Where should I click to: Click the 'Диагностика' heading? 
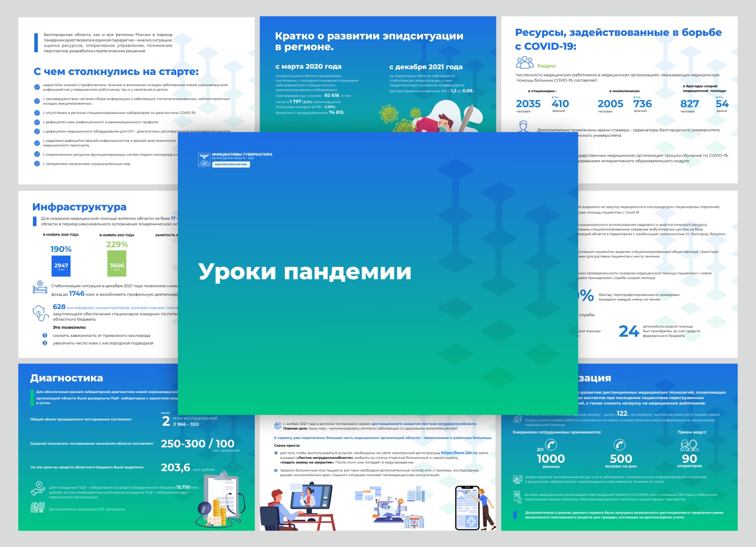(x=66, y=378)
